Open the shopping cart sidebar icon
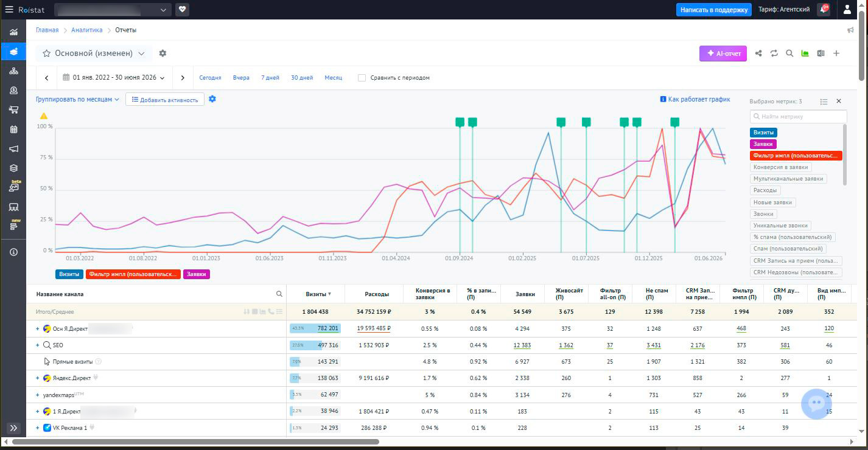 13,109
